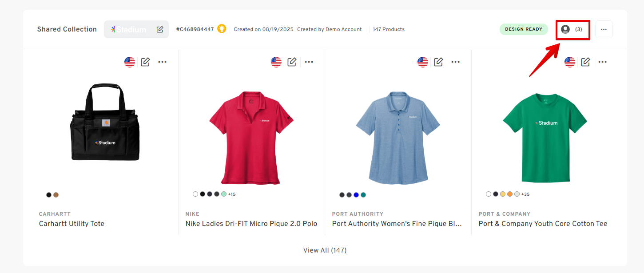The image size is (644, 273).
Task: Open more options for Carhartt Utility Tote
Action: (x=163, y=62)
